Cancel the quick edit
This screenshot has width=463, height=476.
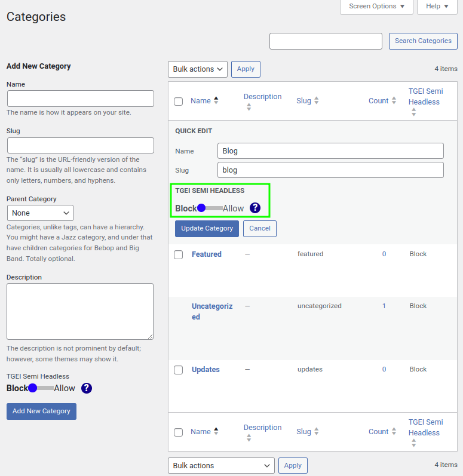pyautogui.click(x=260, y=229)
